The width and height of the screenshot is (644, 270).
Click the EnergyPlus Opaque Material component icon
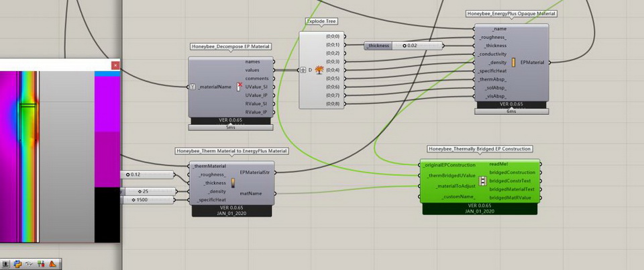(x=514, y=62)
